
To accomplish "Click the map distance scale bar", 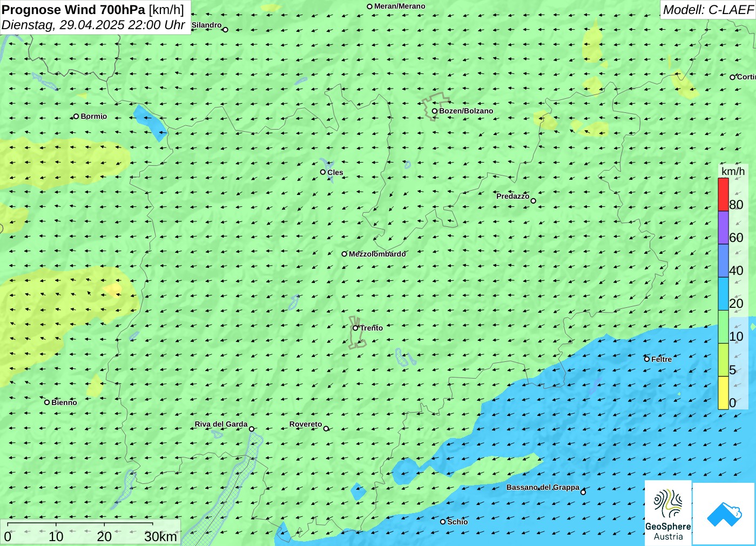I will 80,523.
